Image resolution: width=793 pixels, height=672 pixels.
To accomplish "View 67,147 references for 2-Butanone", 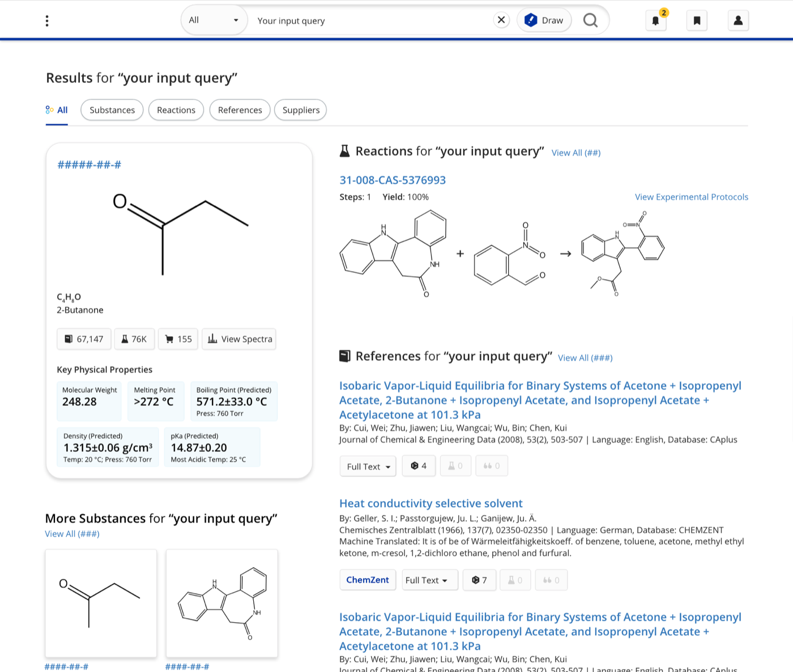I will [84, 339].
